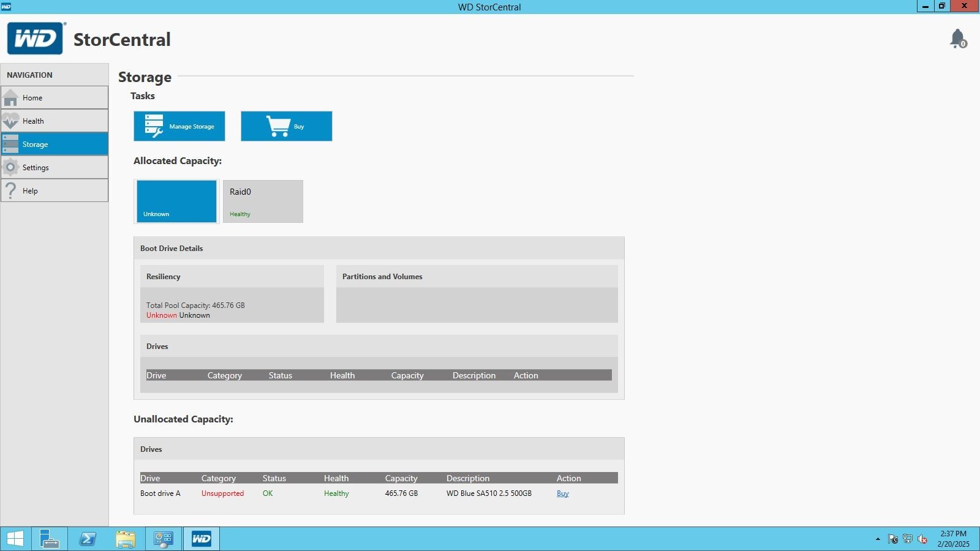This screenshot has width=980, height=551.
Task: Open the notifications bell icon
Action: [958, 39]
